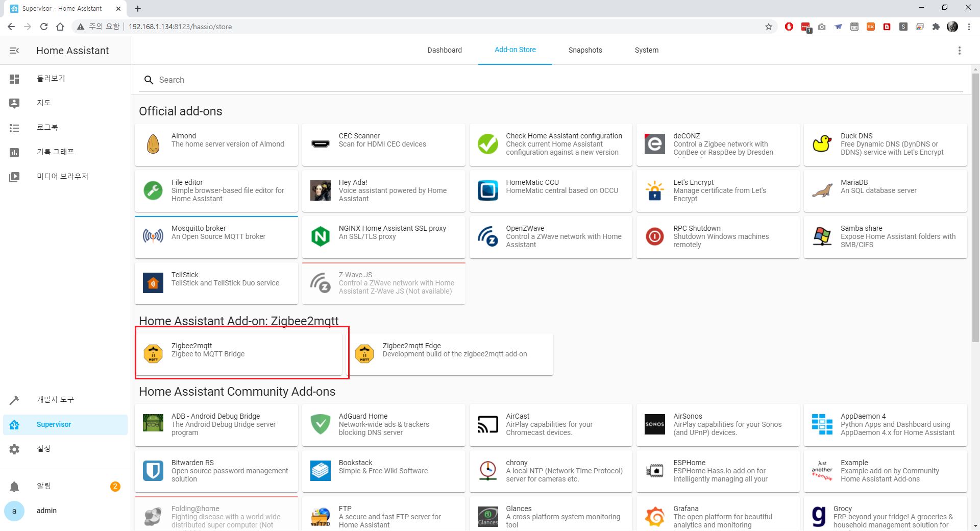
Task: Collapse the Home Assistant sidebar menu icon
Action: point(14,51)
